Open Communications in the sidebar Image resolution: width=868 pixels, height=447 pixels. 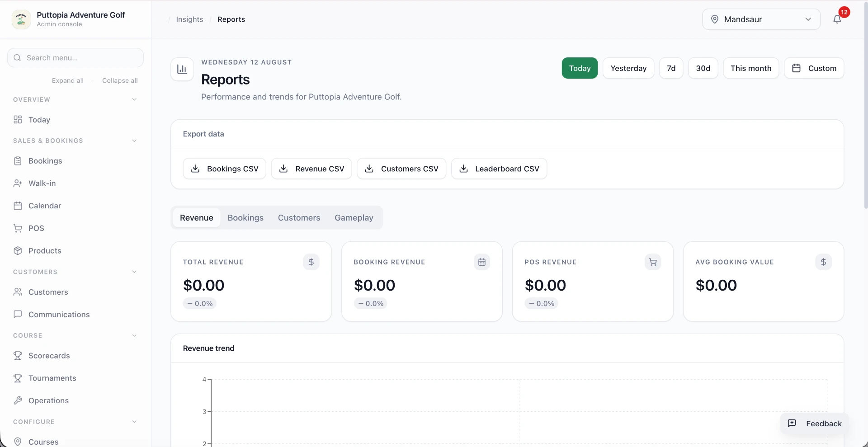[x=75, y=315]
